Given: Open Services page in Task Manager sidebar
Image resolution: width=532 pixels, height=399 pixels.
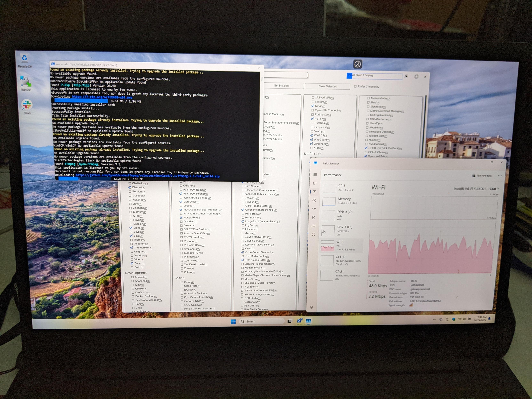Looking at the screenshot, I should pos(313,234).
